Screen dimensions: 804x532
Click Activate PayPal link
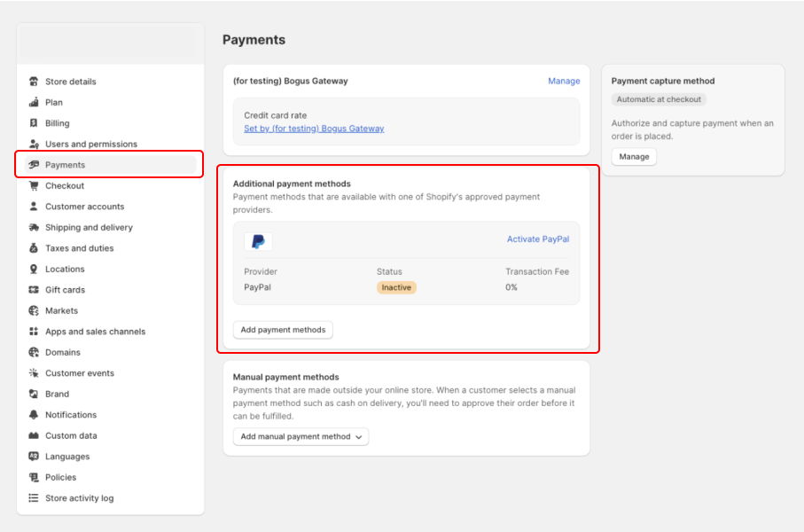[538, 239]
